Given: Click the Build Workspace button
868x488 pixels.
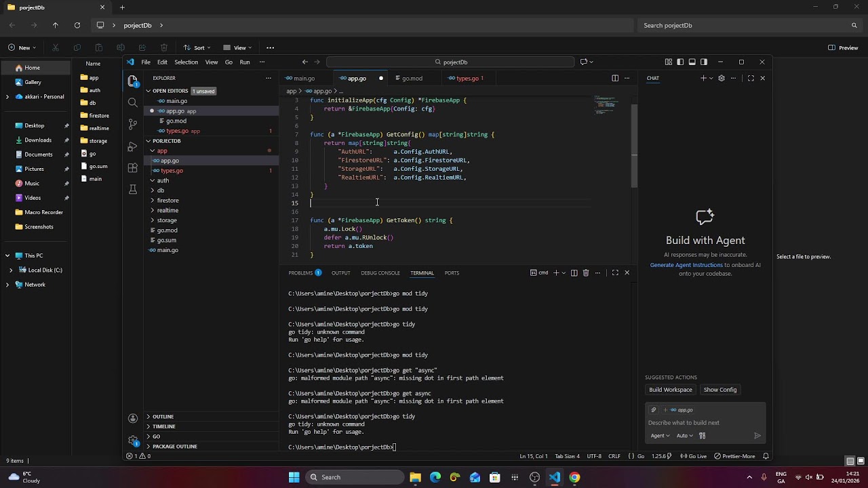Looking at the screenshot, I should click(671, 390).
